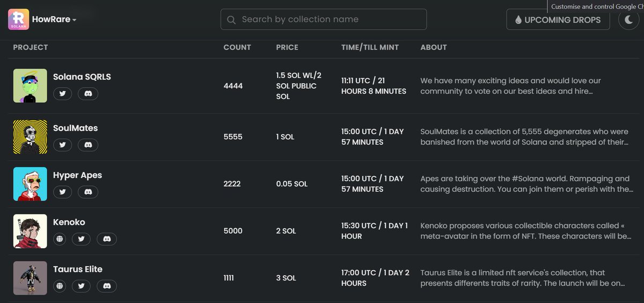Toggle dark mode with the moon icon
Screen dimensions: 644x303
(628, 19)
